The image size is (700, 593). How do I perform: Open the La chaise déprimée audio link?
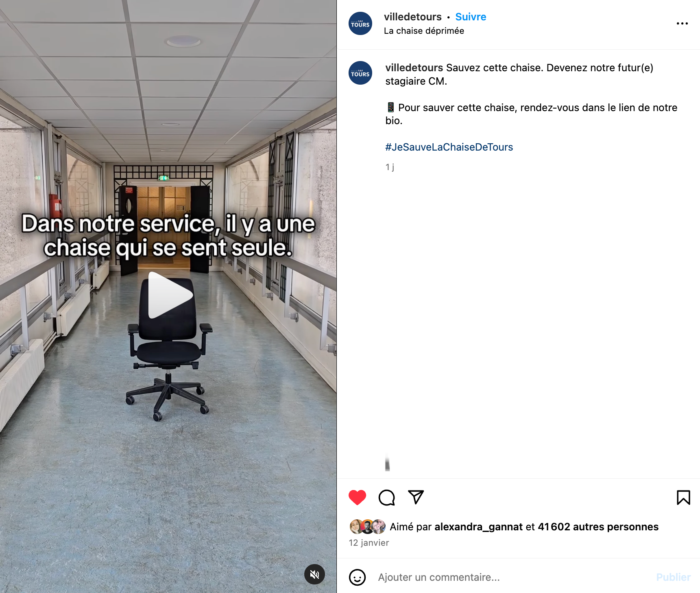pos(424,31)
